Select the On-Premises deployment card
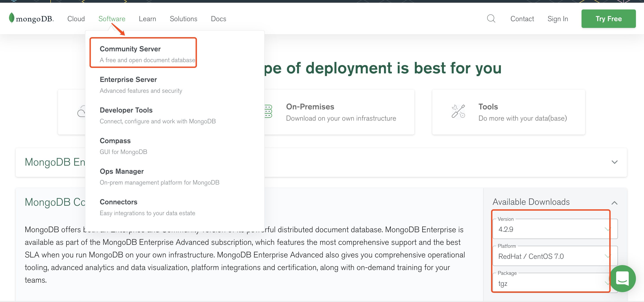The height and width of the screenshot is (302, 644). 339,112
